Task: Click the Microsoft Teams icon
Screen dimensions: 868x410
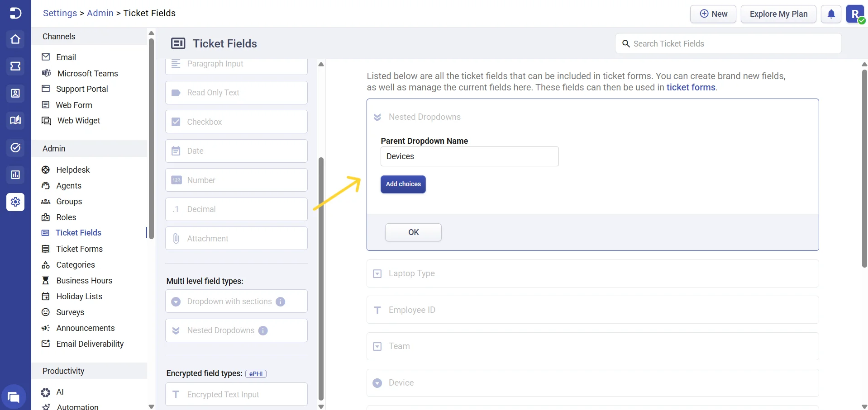Action: (x=46, y=73)
